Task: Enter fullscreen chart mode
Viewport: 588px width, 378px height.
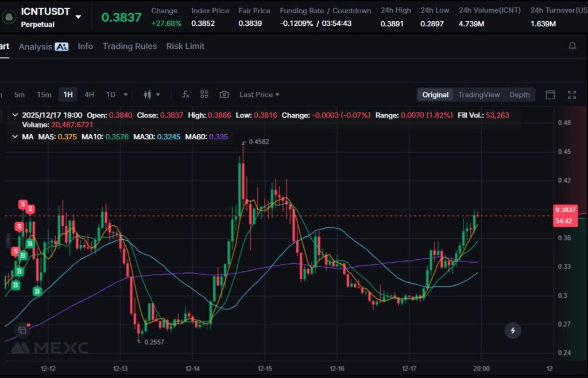Action: [x=572, y=95]
